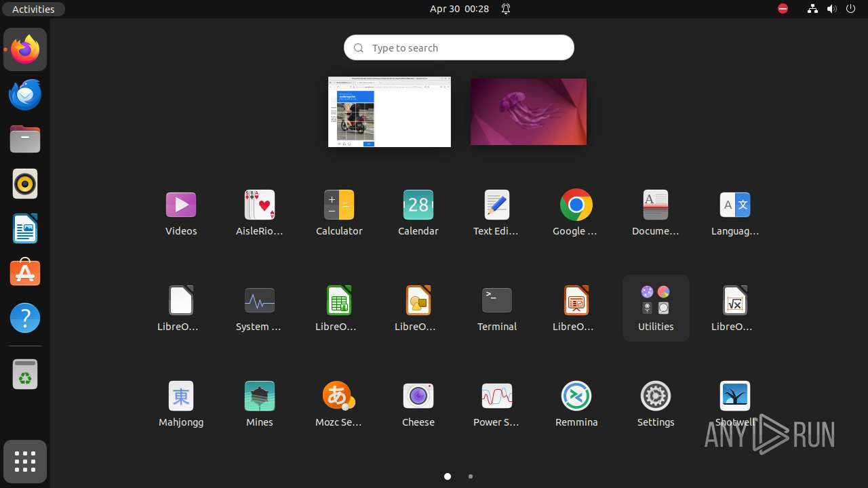Open Ubuntu Software from the dock

pyautogui.click(x=25, y=273)
